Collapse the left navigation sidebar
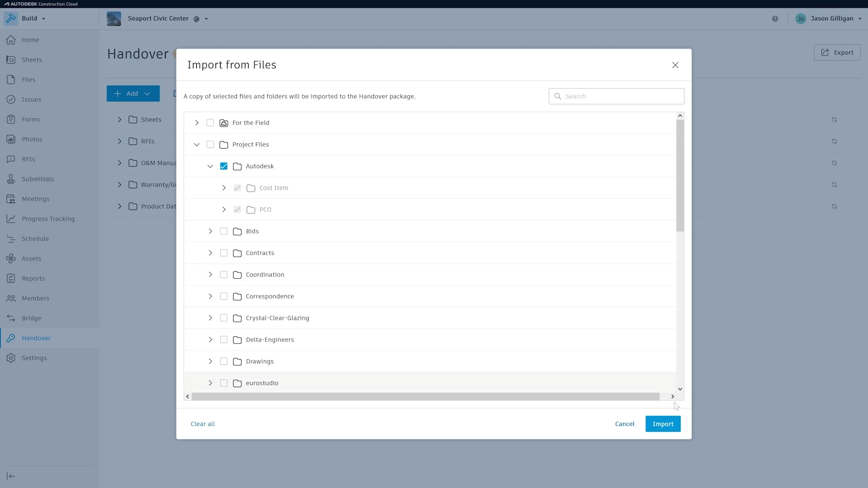This screenshot has height=488, width=868. point(11,476)
